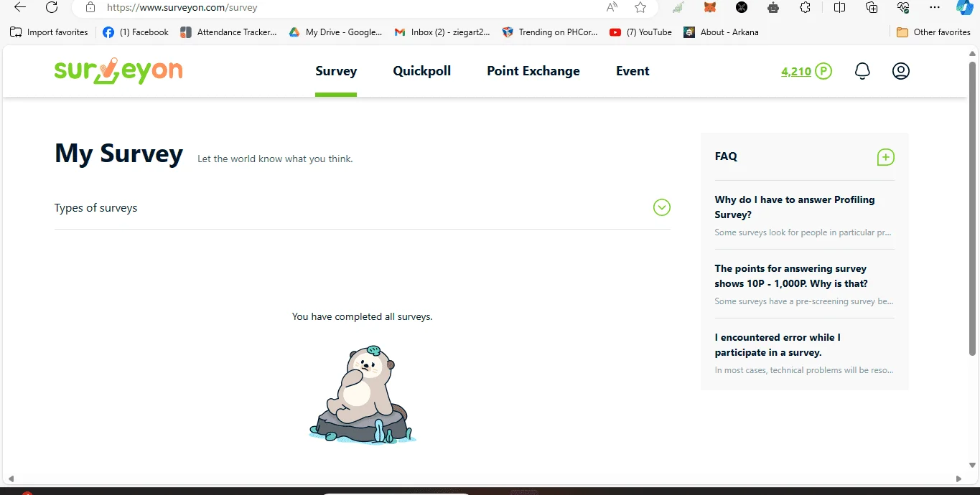
Task: Open the green feather extension icon
Action: pyautogui.click(x=678, y=7)
